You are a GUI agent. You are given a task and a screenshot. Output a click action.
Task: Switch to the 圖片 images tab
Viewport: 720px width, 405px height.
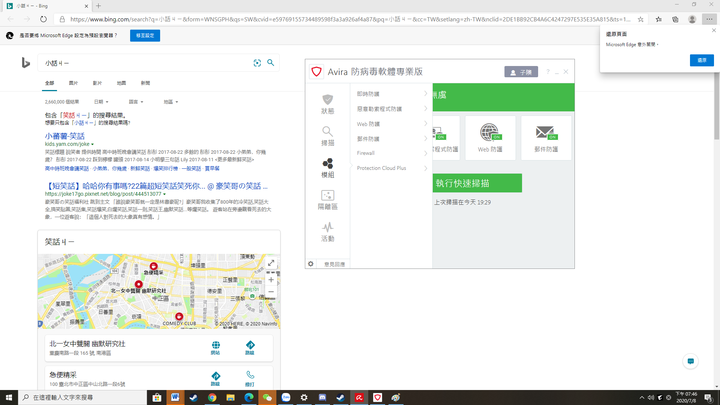coord(73,83)
